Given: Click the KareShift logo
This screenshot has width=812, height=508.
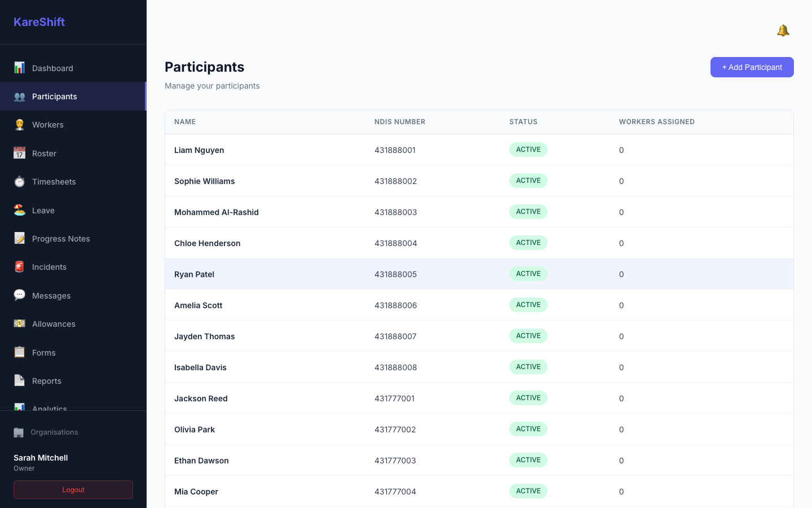Looking at the screenshot, I should [39, 22].
